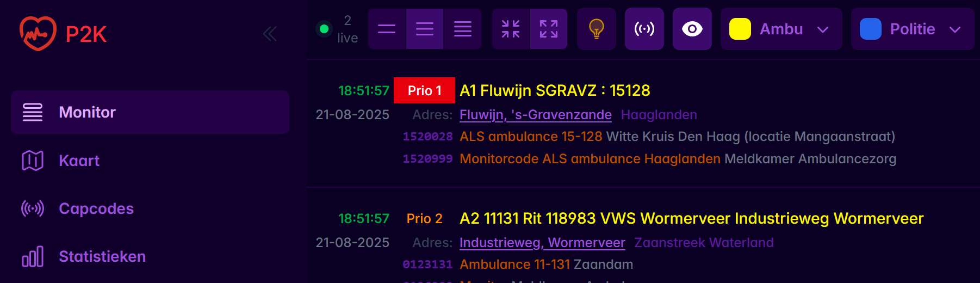Open the Capcodes section
This screenshot has height=283, width=980.
coord(96,208)
